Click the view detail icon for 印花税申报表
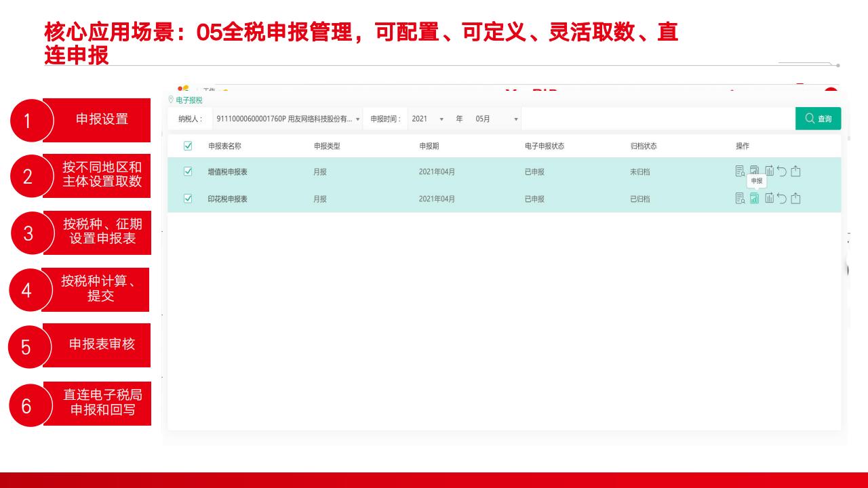Viewport: 868px width, 488px height. click(740, 199)
